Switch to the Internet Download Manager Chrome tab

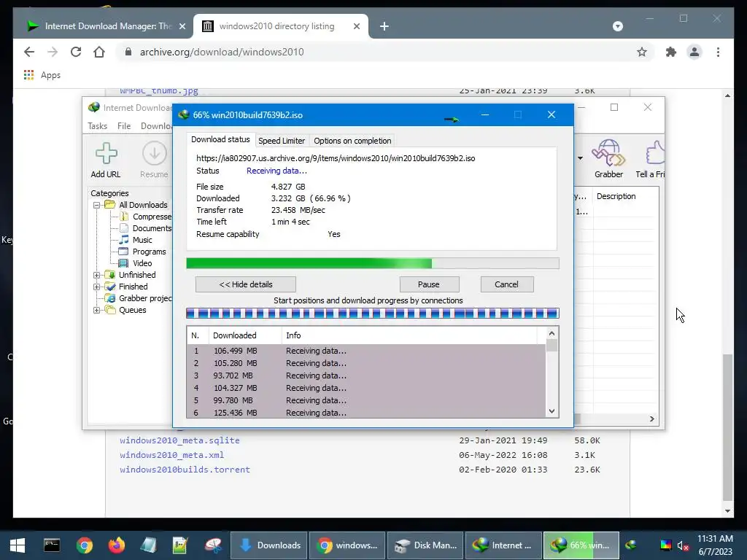pos(105,26)
